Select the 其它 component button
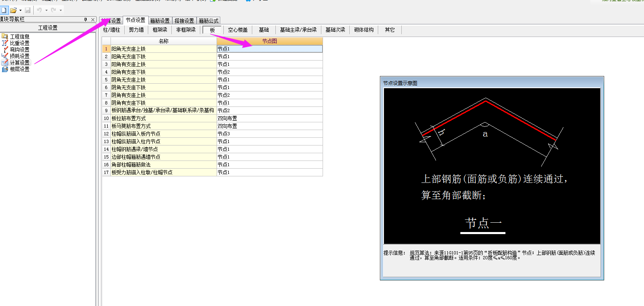644x306 pixels. point(390,30)
